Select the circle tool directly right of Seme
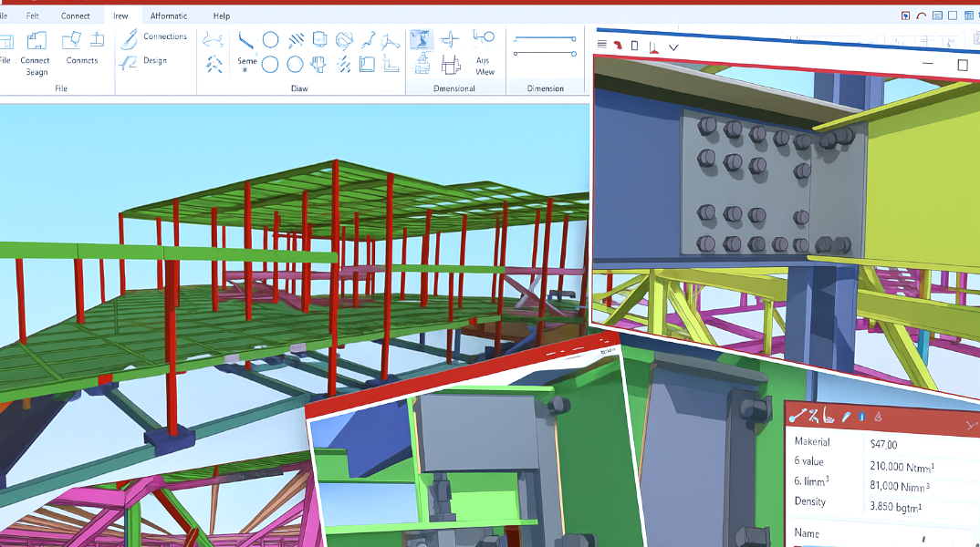The width and height of the screenshot is (980, 547). pyautogui.click(x=270, y=64)
